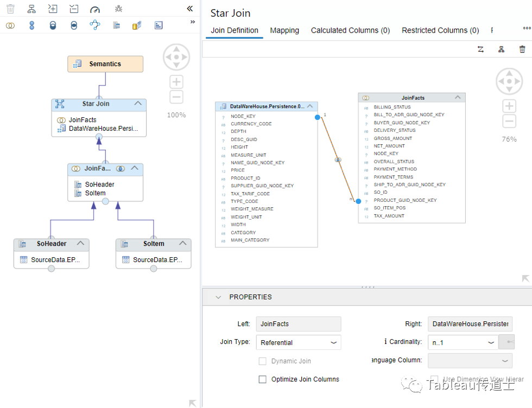Zoom in on the Star Join diagram
Screen dimensions: 532x408
[509, 106]
